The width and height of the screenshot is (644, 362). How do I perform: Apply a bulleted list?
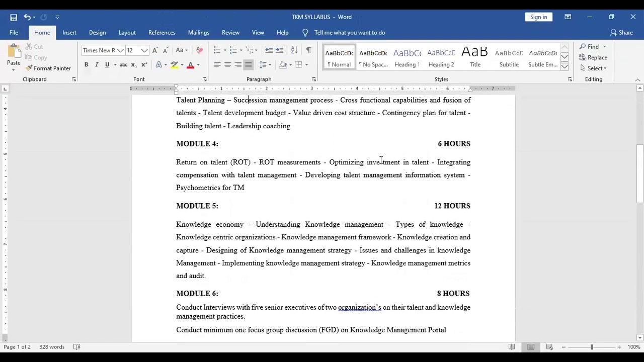217,50
